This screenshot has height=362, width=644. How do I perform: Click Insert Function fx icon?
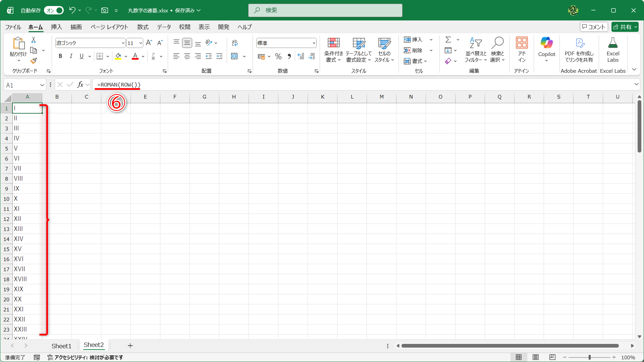point(80,85)
